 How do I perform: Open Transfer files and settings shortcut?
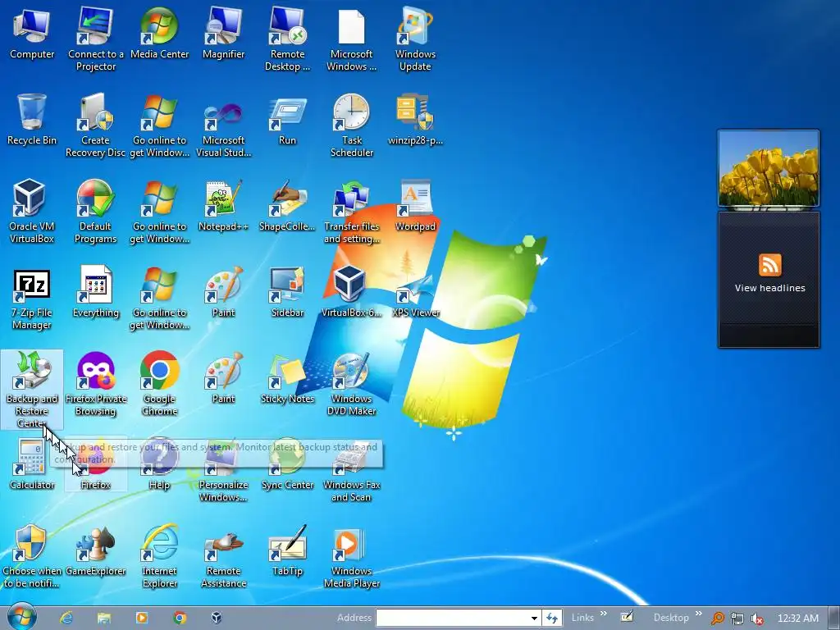tap(351, 211)
